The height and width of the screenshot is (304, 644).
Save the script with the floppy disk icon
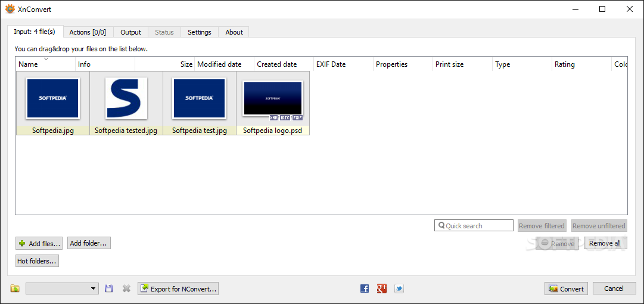(x=109, y=289)
